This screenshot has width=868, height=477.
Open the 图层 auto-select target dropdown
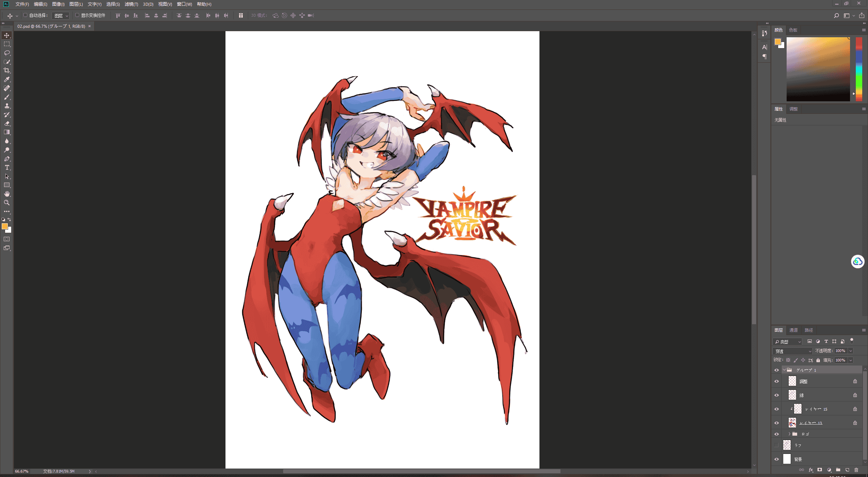pyautogui.click(x=61, y=16)
